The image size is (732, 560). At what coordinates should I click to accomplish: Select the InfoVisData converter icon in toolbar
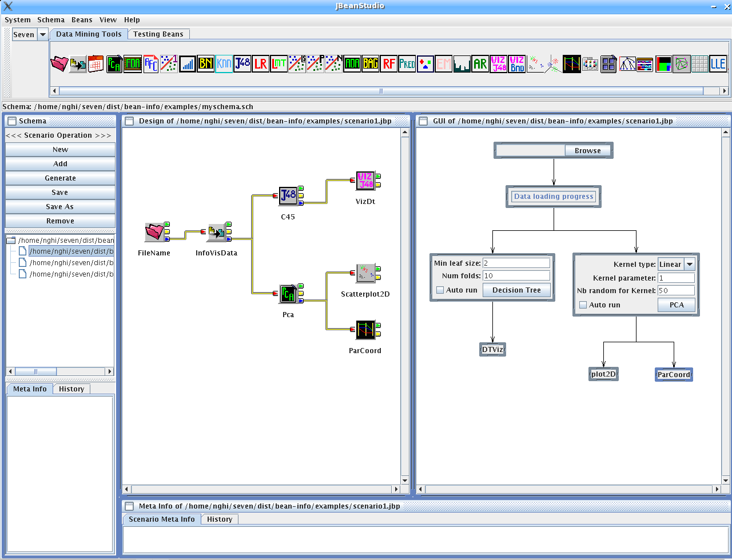[x=77, y=63]
